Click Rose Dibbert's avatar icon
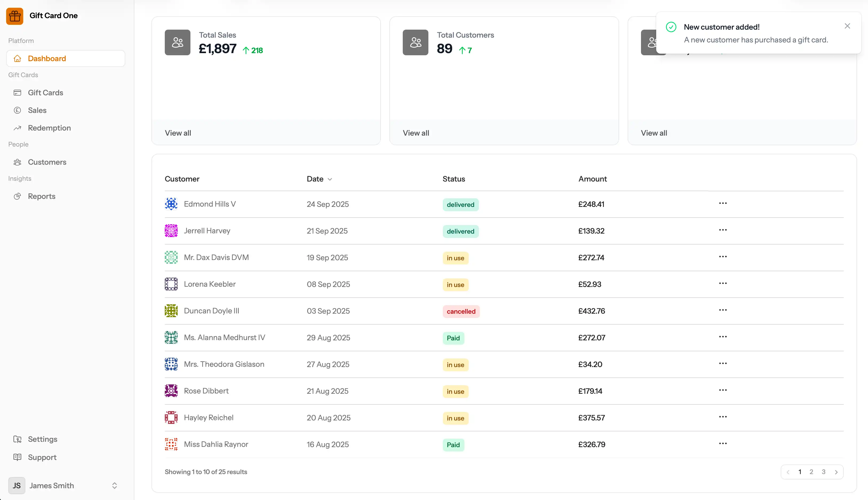Viewport: 868px width, 500px height. pos(171,391)
